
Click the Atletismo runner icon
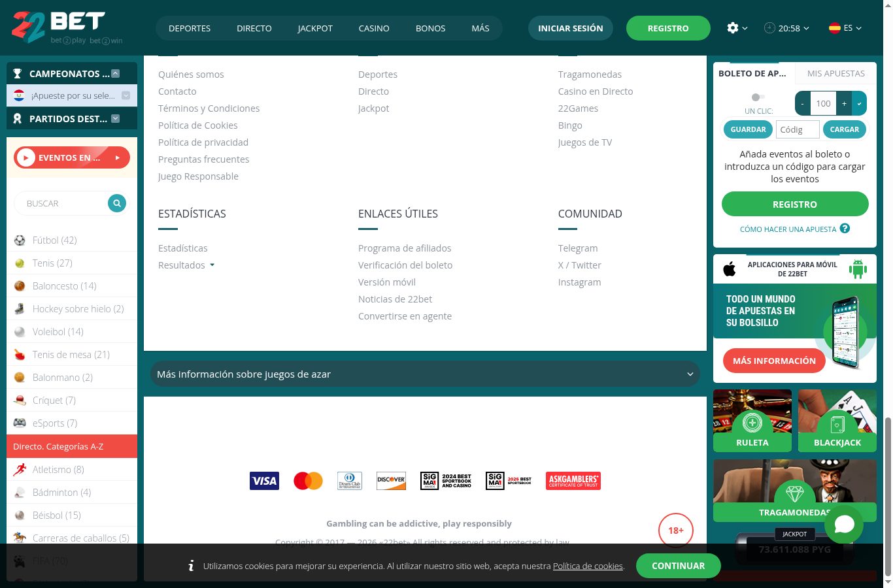tap(20, 470)
